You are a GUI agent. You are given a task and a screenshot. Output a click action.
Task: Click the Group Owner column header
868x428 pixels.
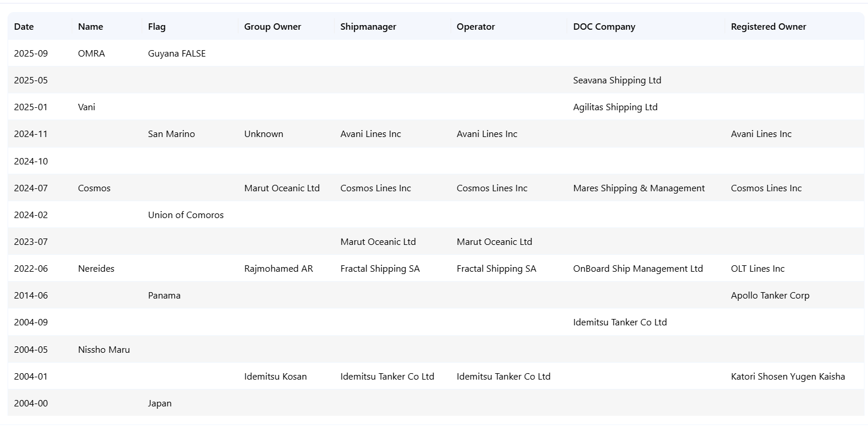click(x=272, y=27)
